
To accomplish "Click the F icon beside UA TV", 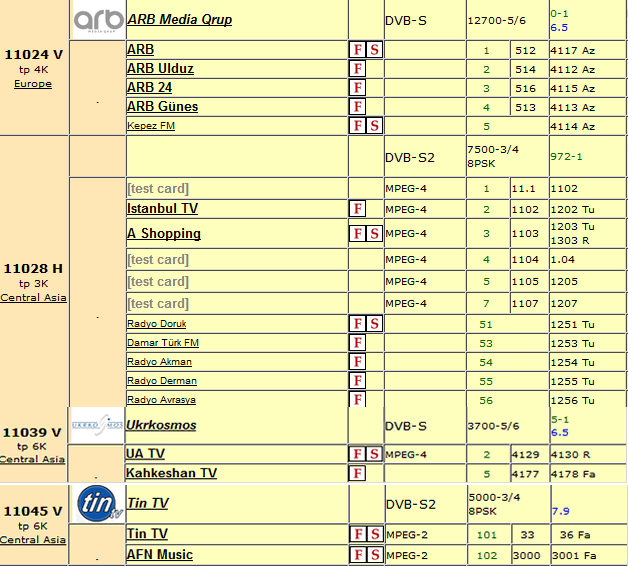I will [357, 454].
